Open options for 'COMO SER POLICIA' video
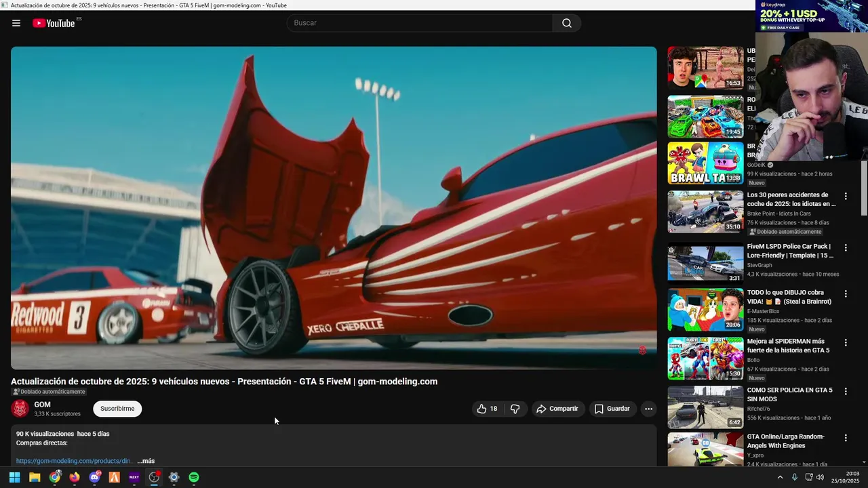Image resolution: width=868 pixels, height=488 pixels. [x=846, y=392]
